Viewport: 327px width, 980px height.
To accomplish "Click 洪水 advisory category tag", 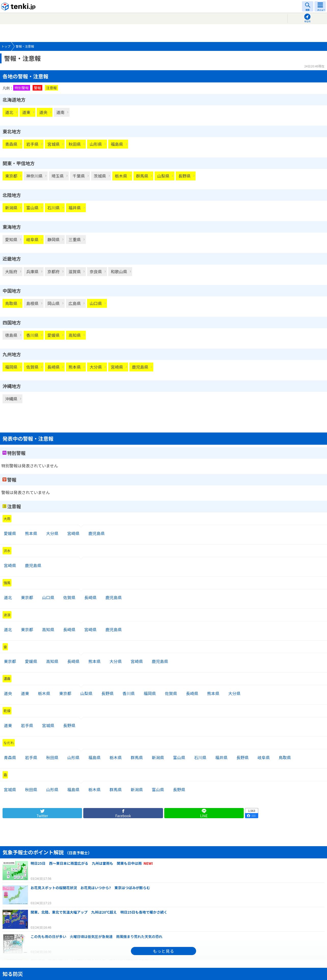I will 7,551.
